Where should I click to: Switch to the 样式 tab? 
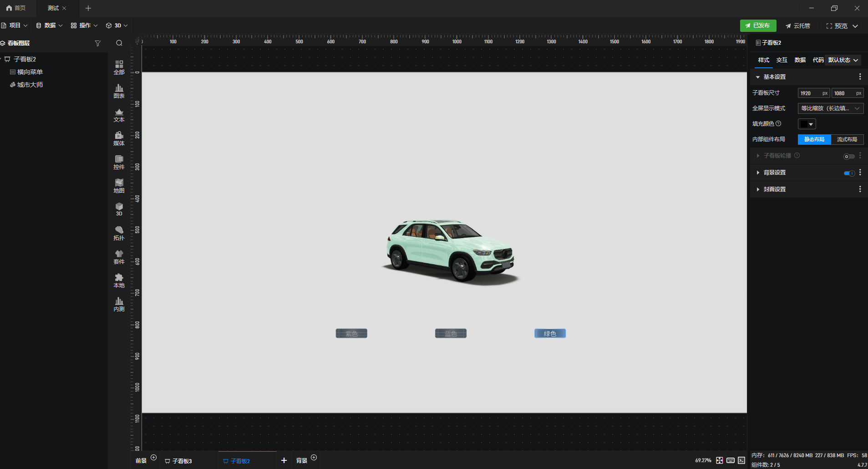coord(764,60)
